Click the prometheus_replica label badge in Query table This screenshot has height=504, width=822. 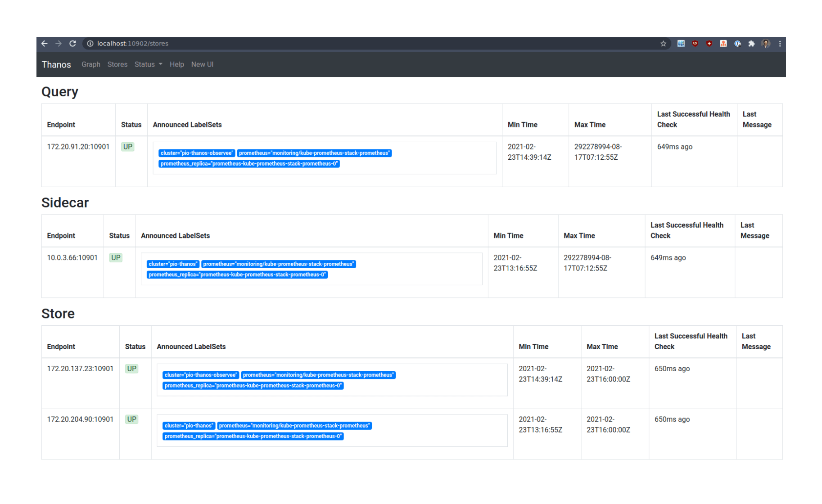(x=249, y=164)
